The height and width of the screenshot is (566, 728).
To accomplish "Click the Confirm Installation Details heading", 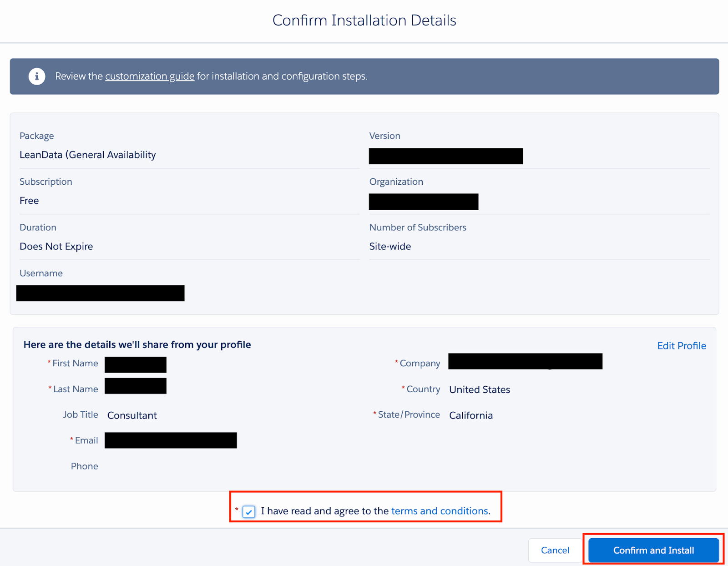I will click(x=364, y=20).
